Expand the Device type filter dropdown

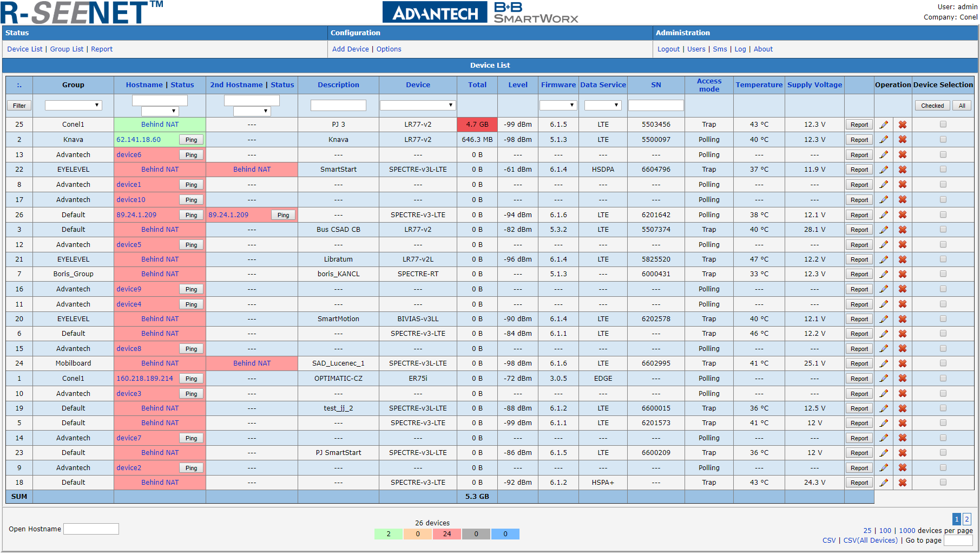click(418, 105)
